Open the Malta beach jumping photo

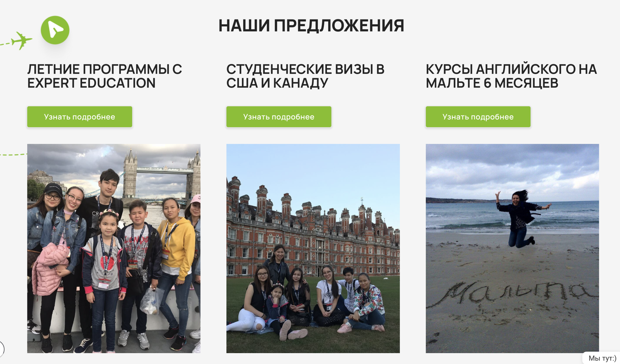(512, 248)
